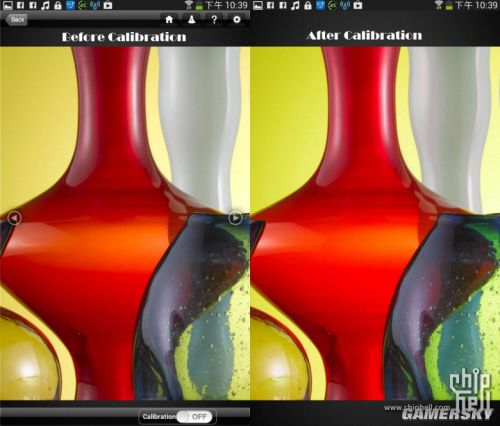Click the Before Calibration title
This screenshot has height=426, width=500.
tap(124, 37)
